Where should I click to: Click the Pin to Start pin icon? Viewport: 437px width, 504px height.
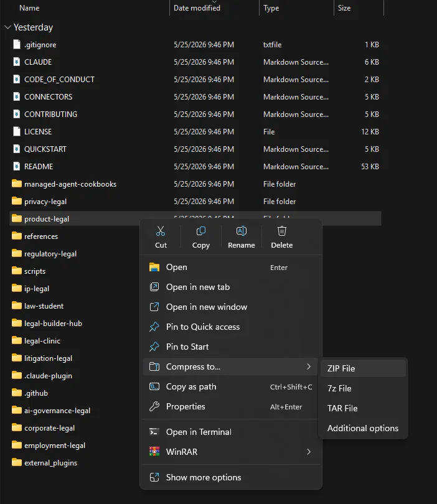tap(154, 347)
